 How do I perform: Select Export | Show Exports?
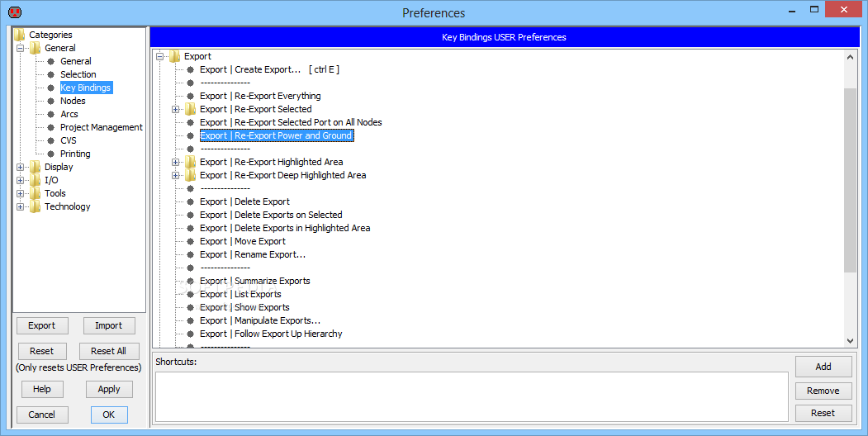pyautogui.click(x=244, y=308)
